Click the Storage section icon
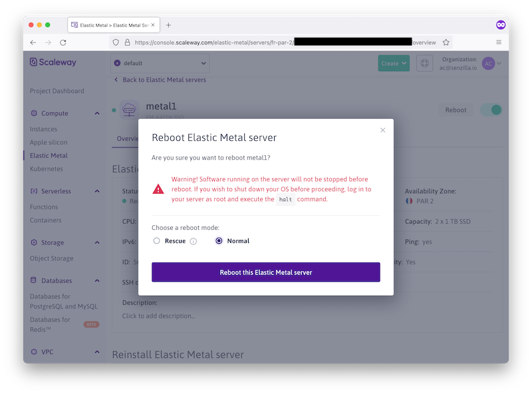The height and width of the screenshot is (394, 532). tap(34, 243)
